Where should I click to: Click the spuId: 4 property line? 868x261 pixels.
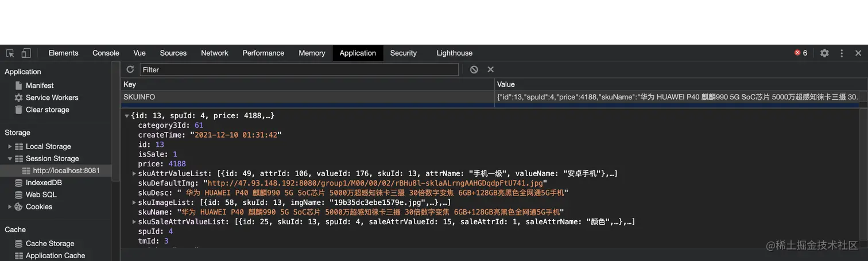155,231
